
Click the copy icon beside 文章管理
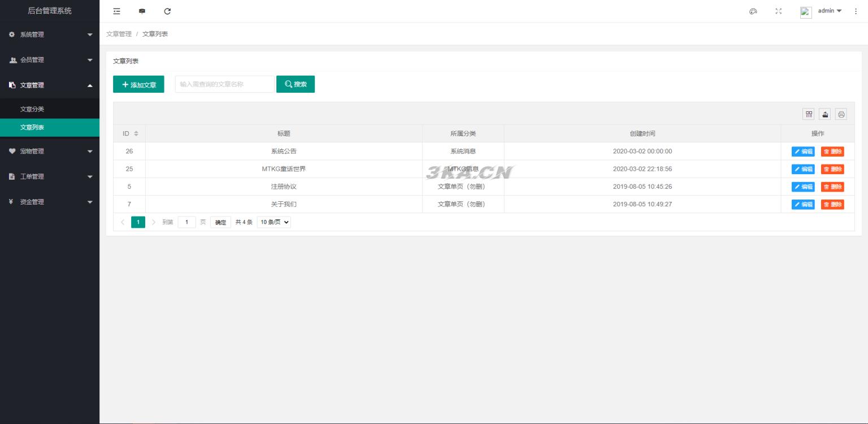(x=12, y=85)
